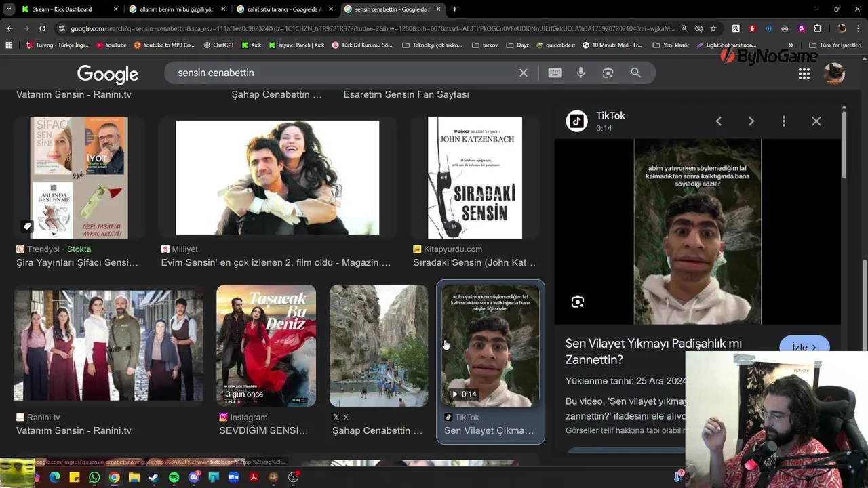Click the magnifier search button
868x488 pixels.
pos(635,73)
